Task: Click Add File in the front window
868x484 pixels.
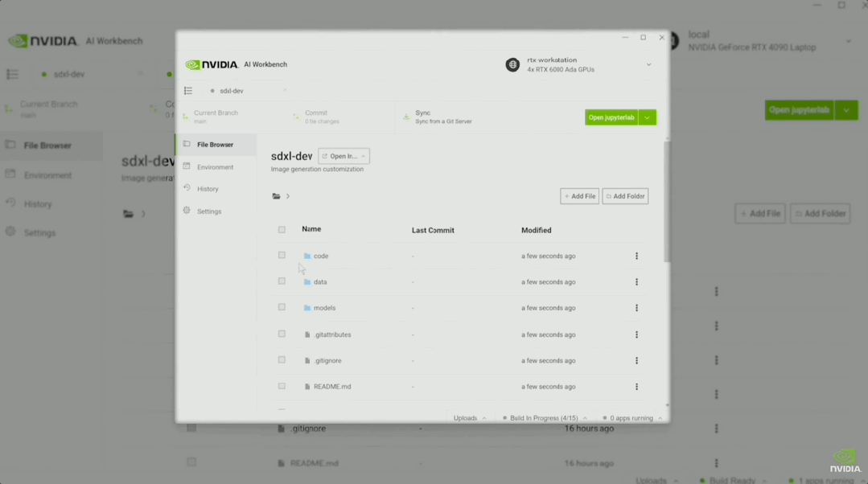Action: tap(579, 196)
